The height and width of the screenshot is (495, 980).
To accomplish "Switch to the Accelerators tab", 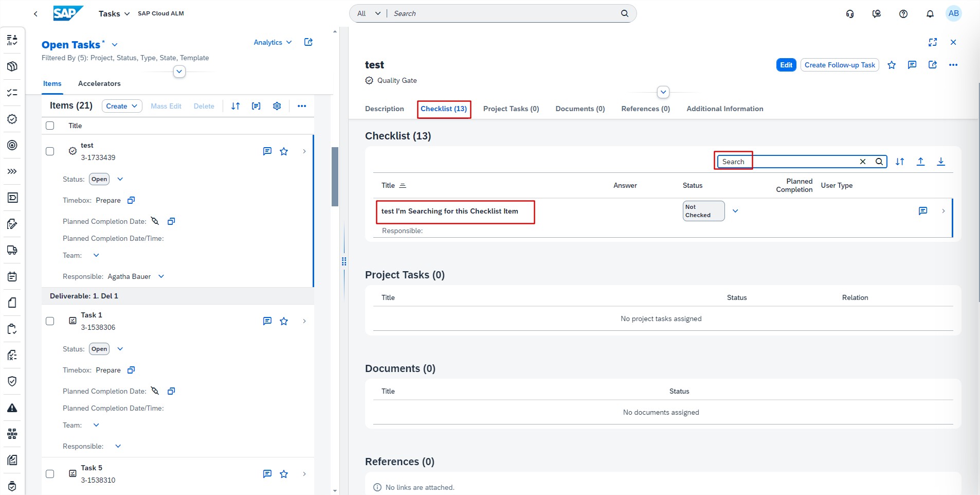I will pyautogui.click(x=99, y=83).
